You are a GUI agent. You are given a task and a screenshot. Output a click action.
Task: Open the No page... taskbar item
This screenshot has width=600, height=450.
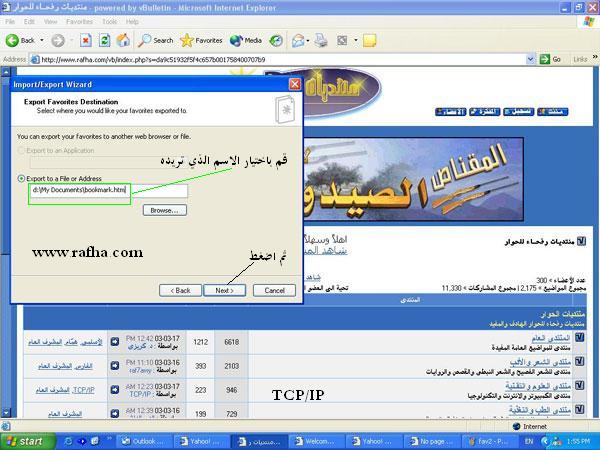[430, 441]
